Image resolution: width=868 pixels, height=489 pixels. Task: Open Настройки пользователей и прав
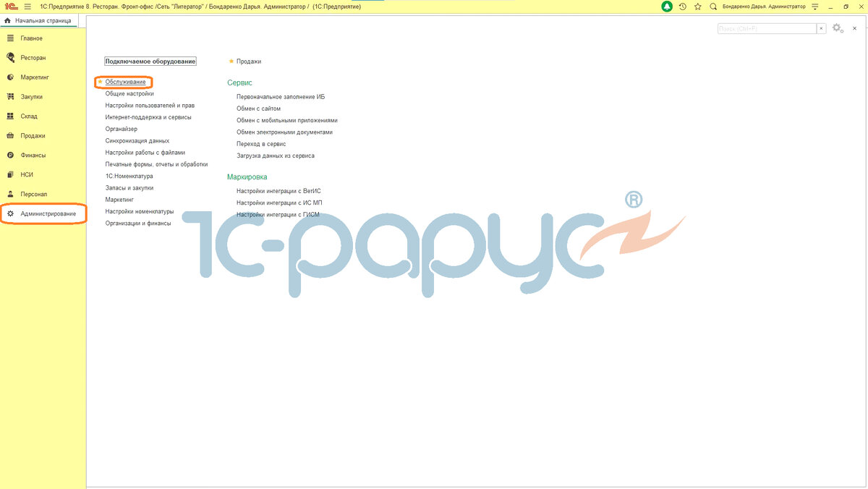coord(150,106)
